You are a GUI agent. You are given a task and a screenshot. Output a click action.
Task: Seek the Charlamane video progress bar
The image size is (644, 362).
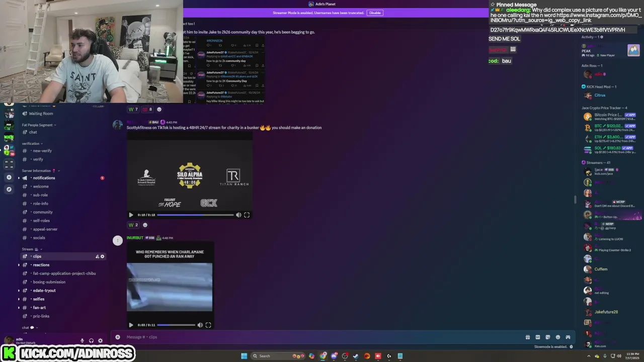click(176, 325)
